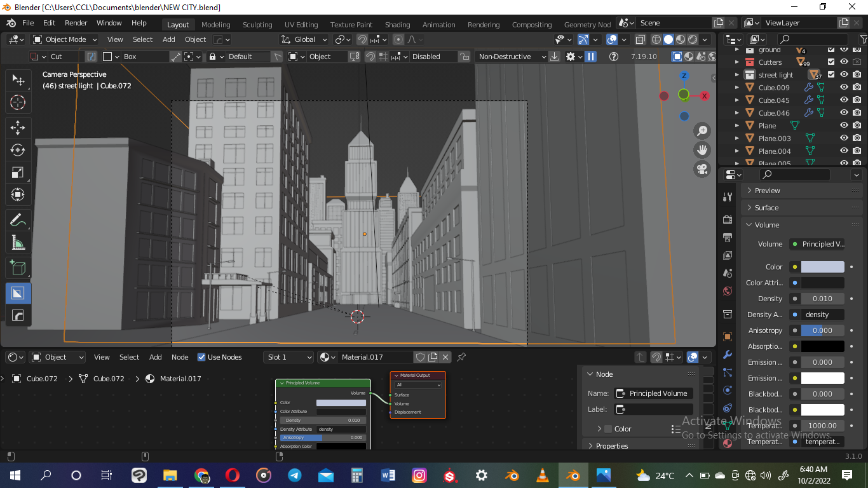The height and width of the screenshot is (488, 868).
Task: Switch to the Shading workspace tab
Action: click(x=397, y=25)
